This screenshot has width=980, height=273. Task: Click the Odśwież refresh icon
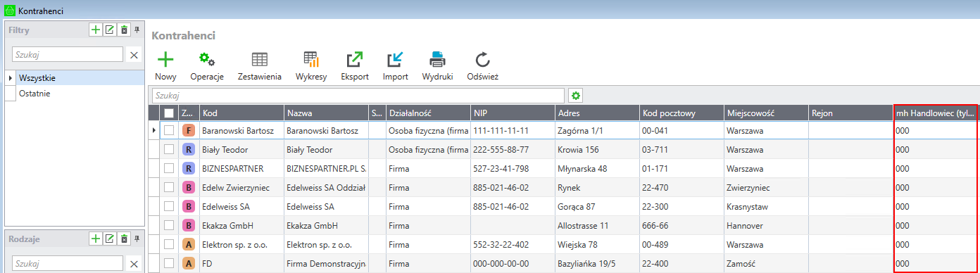tap(482, 60)
